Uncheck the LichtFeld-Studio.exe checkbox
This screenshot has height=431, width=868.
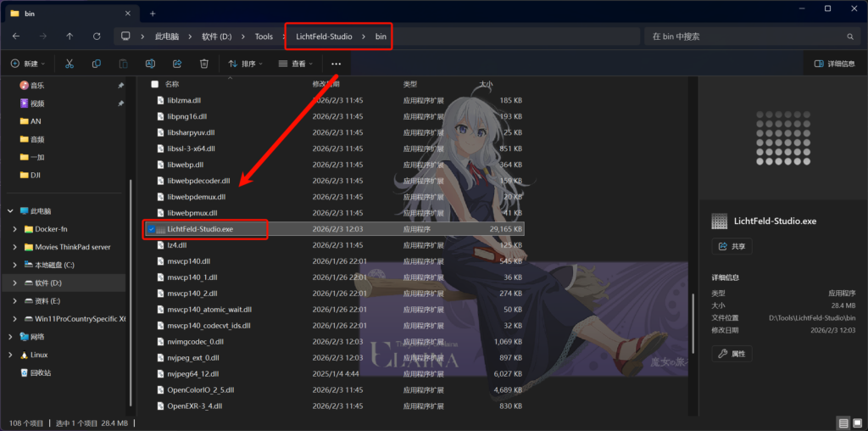pyautogui.click(x=151, y=229)
